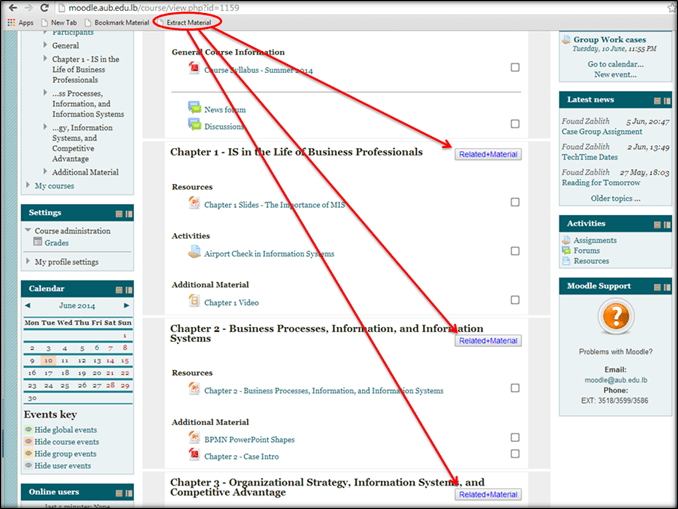Click Related+Material button for Chapter 3
678x509 pixels.
coord(488,494)
